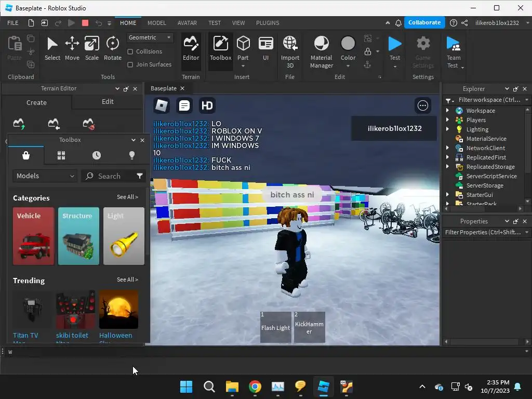This screenshot has width=532, height=399.
Task: Stop the running playtest
Action: click(x=85, y=23)
